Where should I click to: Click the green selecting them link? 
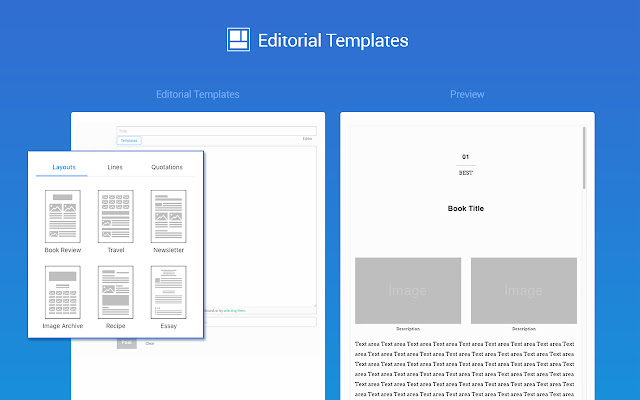[235, 311]
